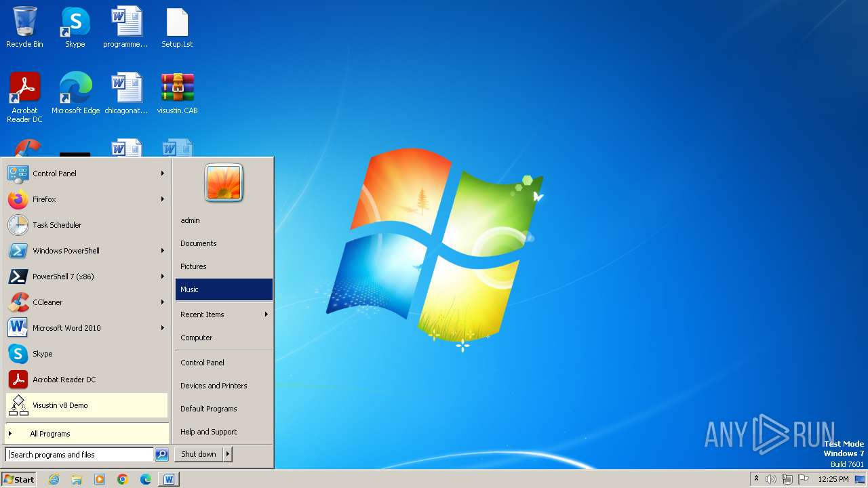
Task: Click the Microsoft Word 2010 icon
Action: [18, 328]
